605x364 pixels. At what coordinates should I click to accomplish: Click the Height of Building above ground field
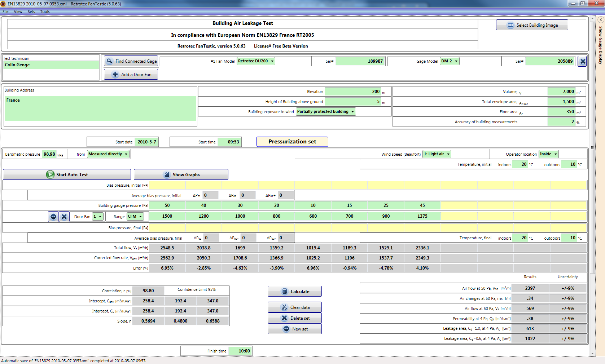353,102
